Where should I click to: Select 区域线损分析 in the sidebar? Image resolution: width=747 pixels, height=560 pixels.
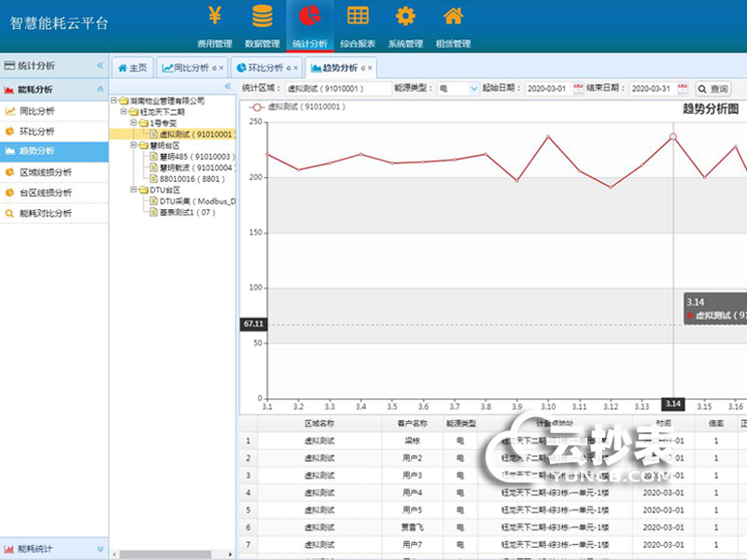[x=46, y=173]
